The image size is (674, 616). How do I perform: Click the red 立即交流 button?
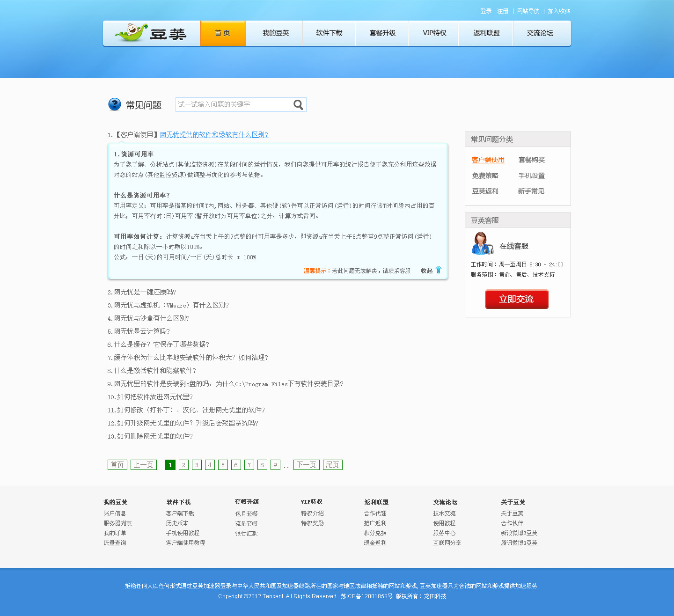pos(517,299)
